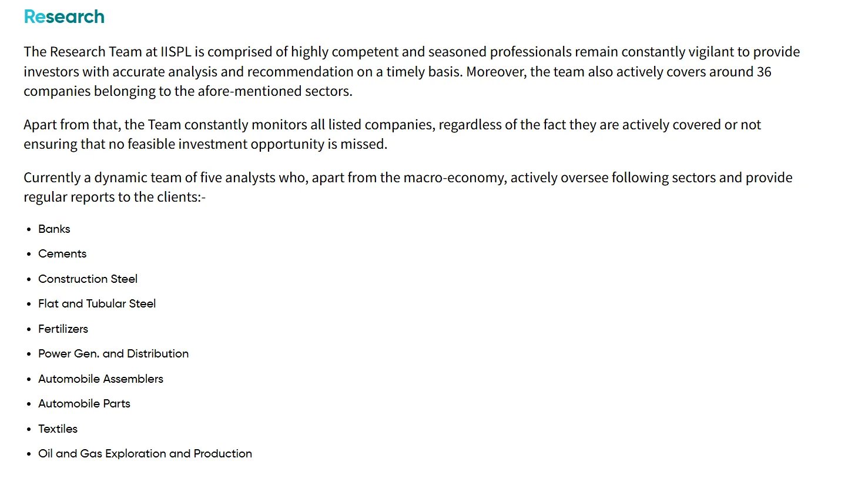
Task: Click the Construction Steel entry
Action: (88, 279)
